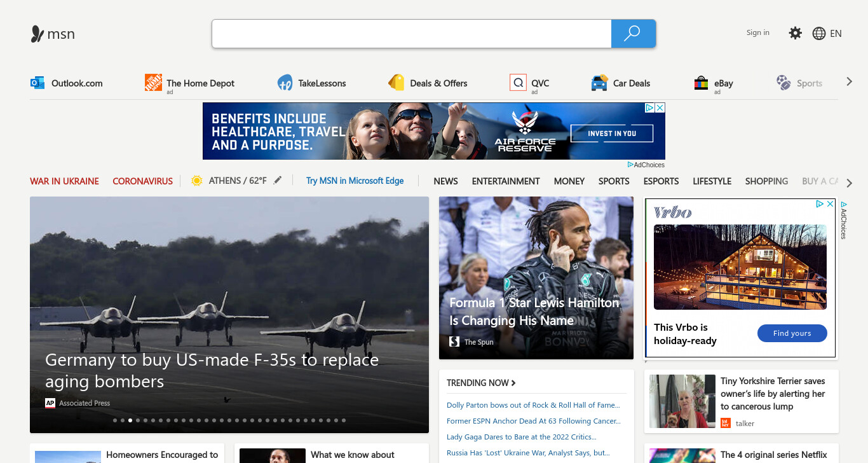
Task: Click the QVC icon
Action: pos(518,83)
